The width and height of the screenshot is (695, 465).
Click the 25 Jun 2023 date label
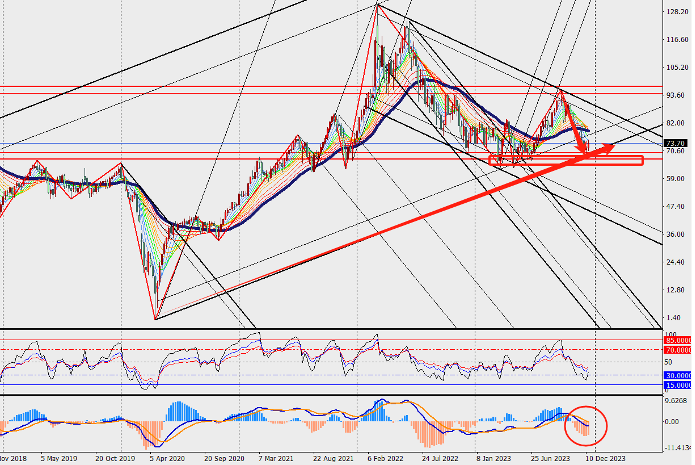(x=550, y=458)
